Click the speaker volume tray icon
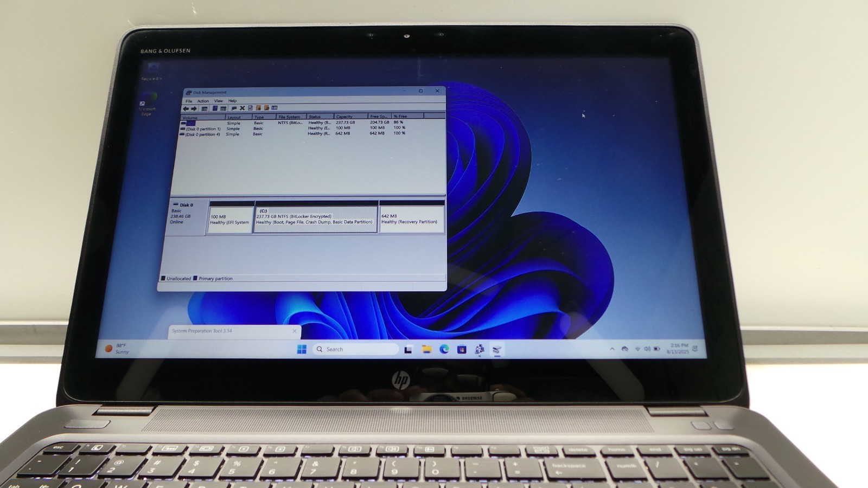 point(647,349)
